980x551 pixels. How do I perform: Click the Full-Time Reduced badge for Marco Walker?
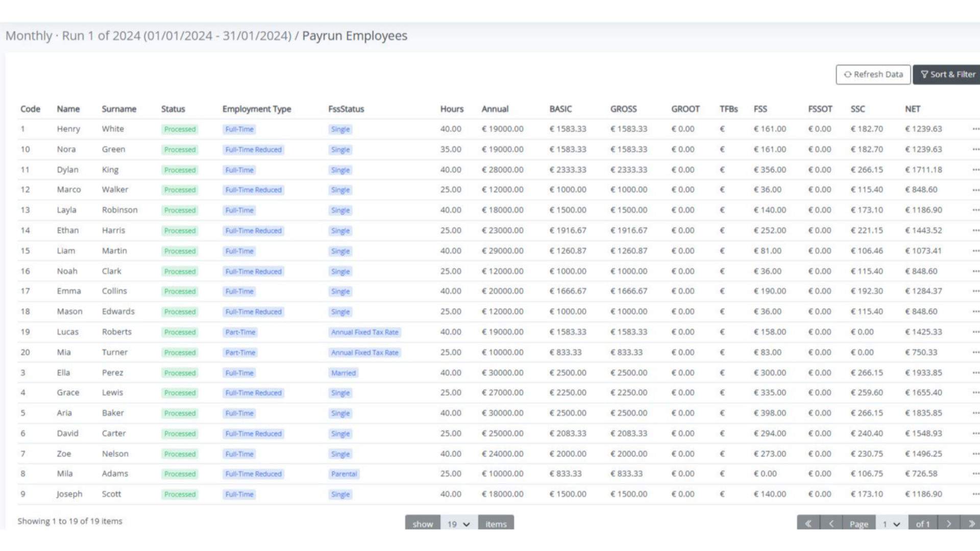[x=253, y=190]
